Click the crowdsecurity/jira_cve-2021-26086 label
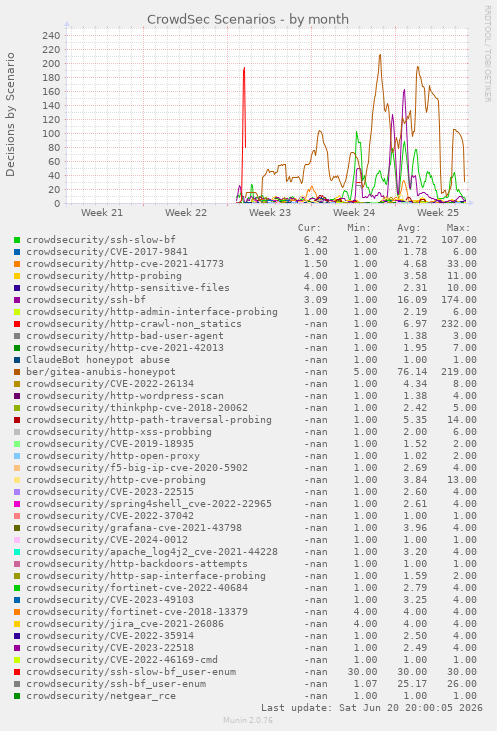497x731 pixels. pos(125,624)
